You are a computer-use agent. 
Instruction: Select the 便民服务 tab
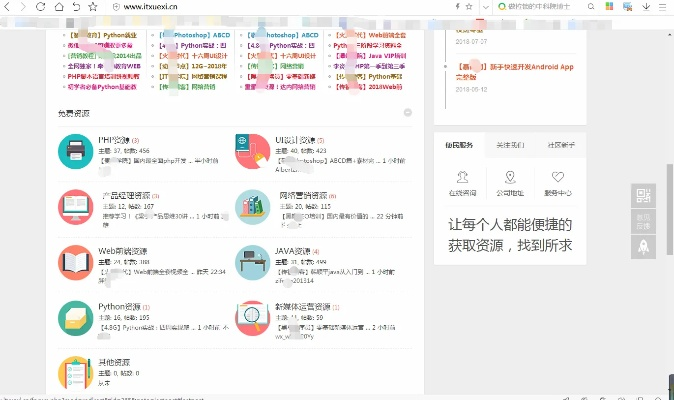click(x=459, y=145)
